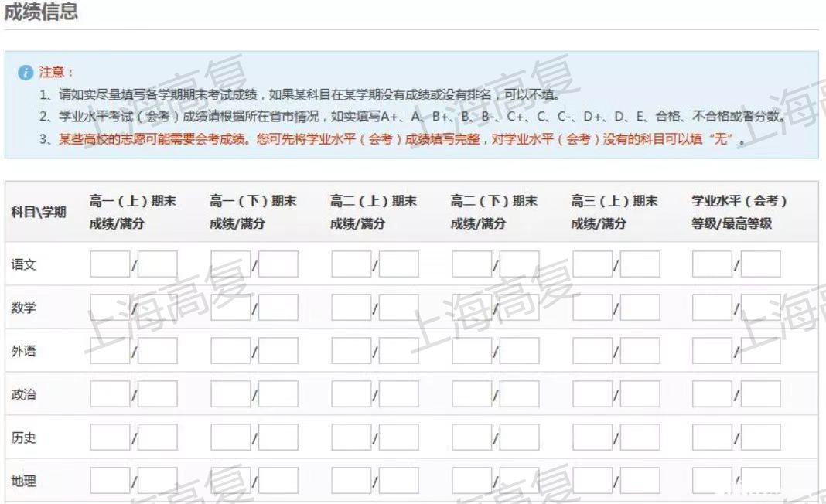Click the red note about 会考成绩

[402, 141]
